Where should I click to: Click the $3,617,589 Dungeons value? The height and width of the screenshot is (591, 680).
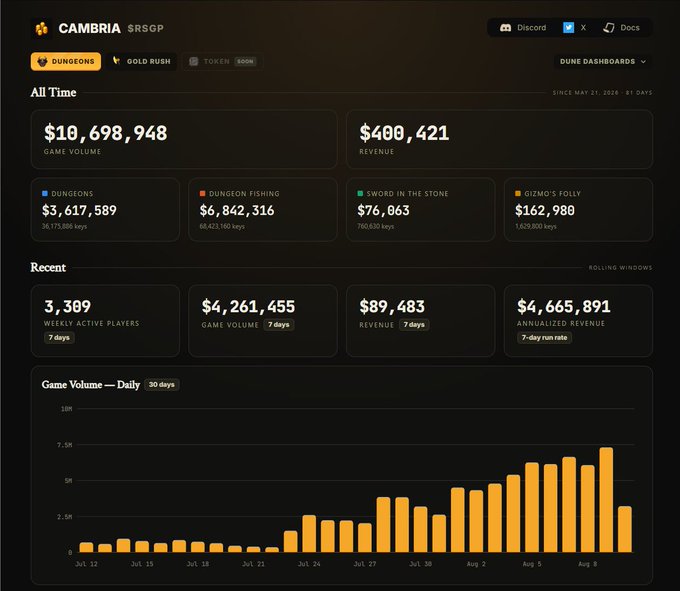tap(79, 211)
